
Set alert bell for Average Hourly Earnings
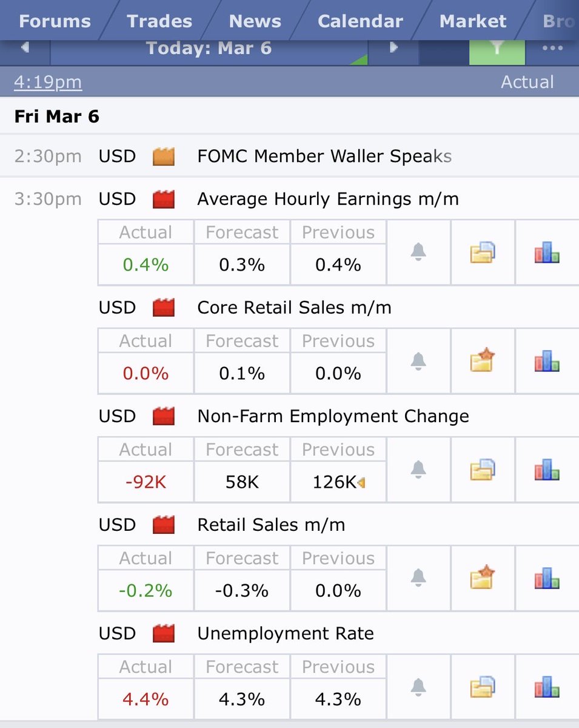coord(418,252)
